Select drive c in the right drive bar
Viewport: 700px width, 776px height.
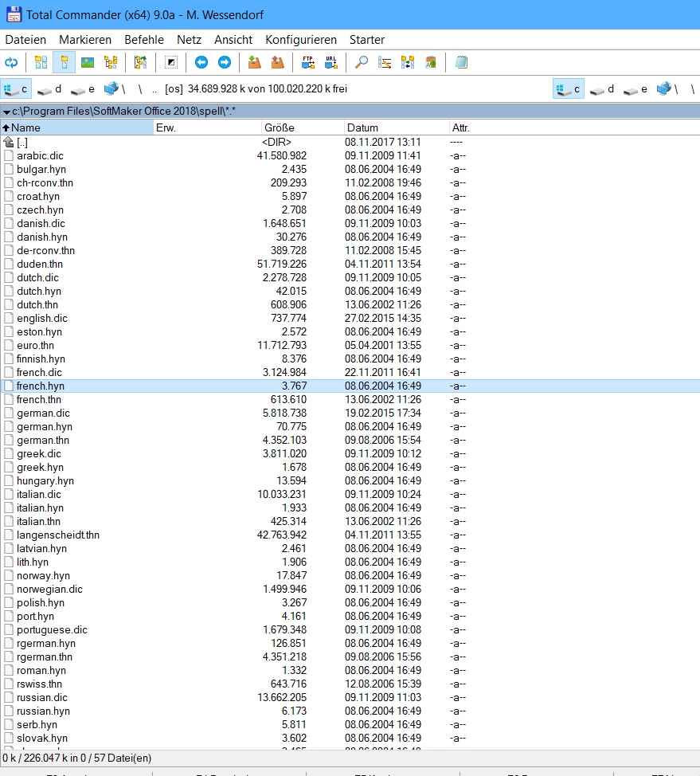[569, 89]
